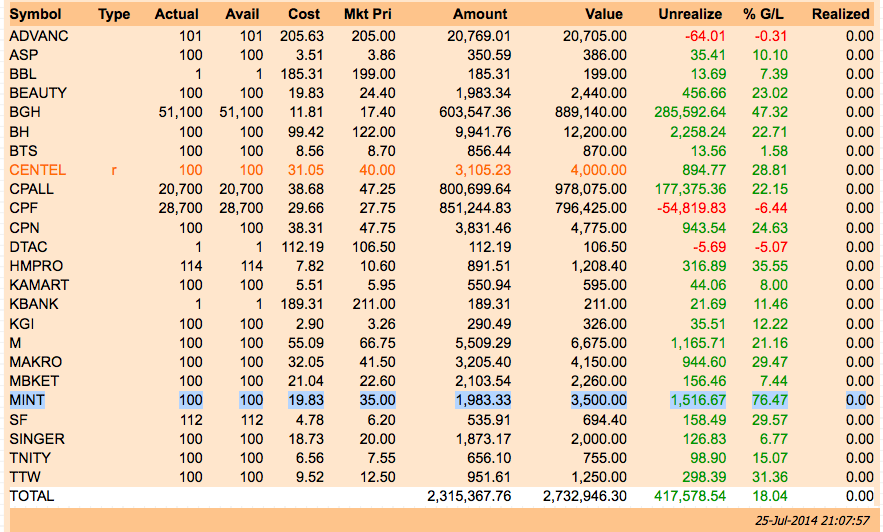Image resolution: width=883 pixels, height=532 pixels.
Task: Select CPALL unrealized gain 177,375.36
Action: 690,189
